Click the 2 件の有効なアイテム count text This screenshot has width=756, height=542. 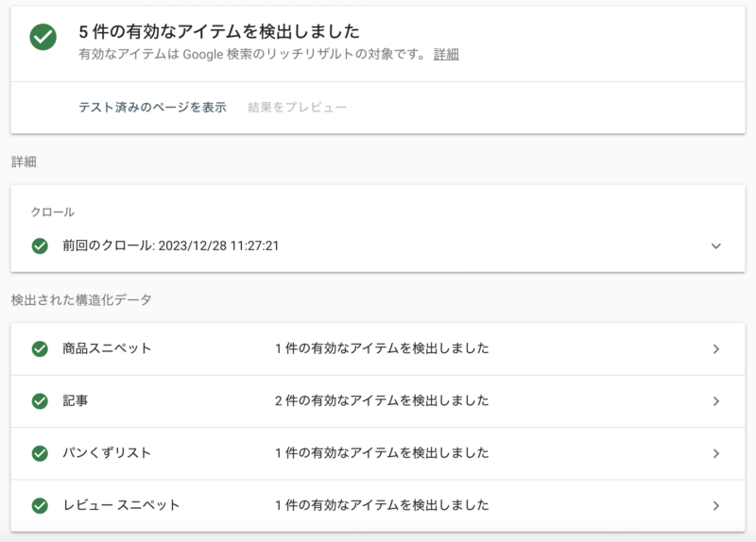coord(382,400)
